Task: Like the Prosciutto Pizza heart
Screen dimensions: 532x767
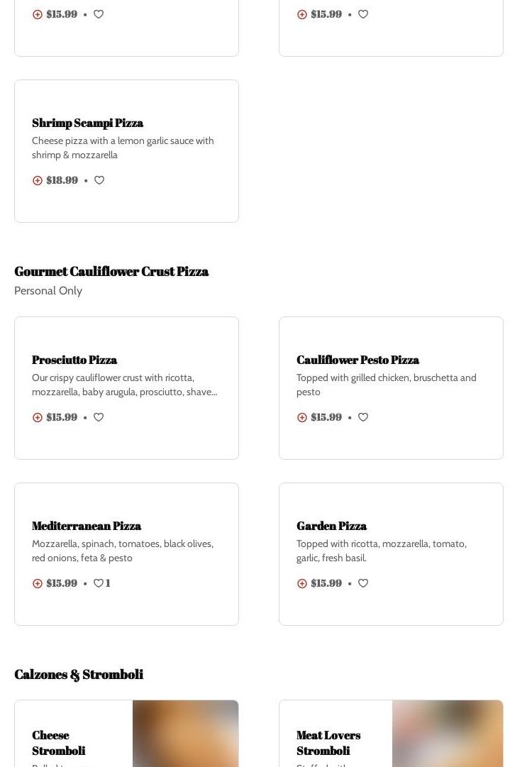Action: (x=99, y=417)
